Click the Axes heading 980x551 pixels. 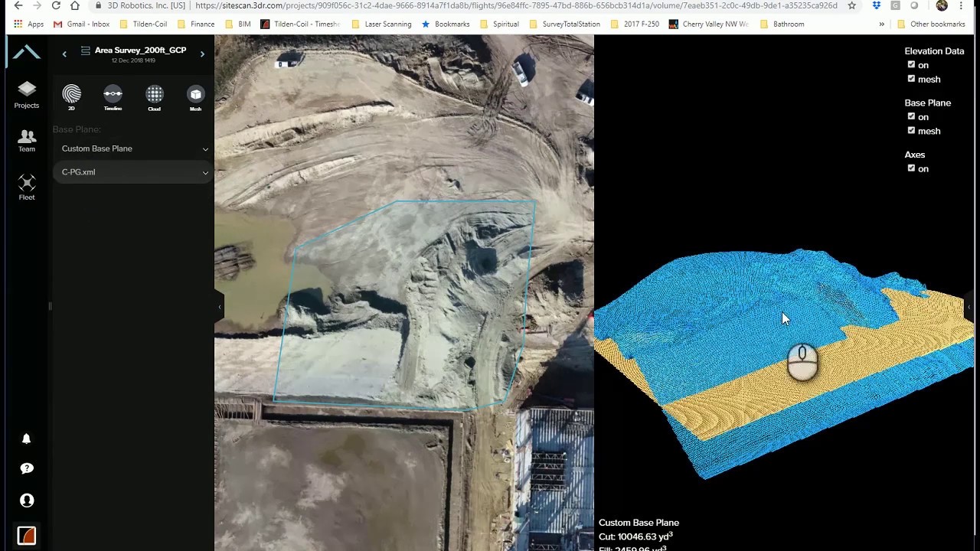pos(915,155)
